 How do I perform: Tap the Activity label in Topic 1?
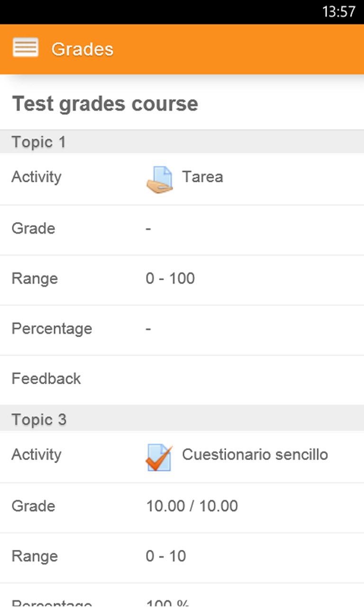coord(36,177)
